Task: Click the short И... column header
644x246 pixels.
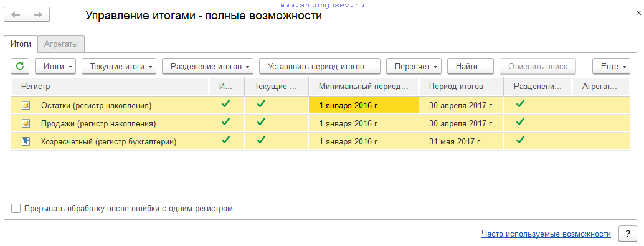Action: pos(226,87)
